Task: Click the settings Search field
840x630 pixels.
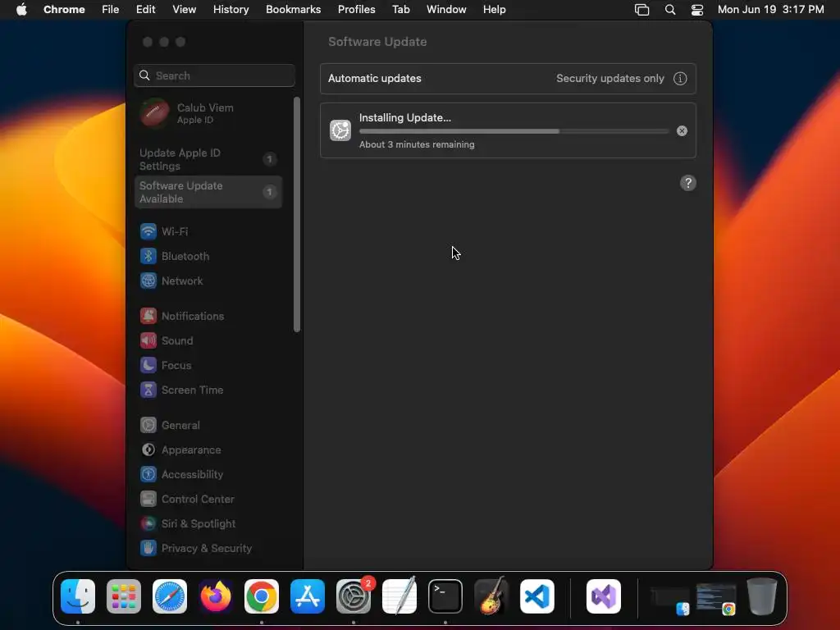Action: click(x=214, y=75)
